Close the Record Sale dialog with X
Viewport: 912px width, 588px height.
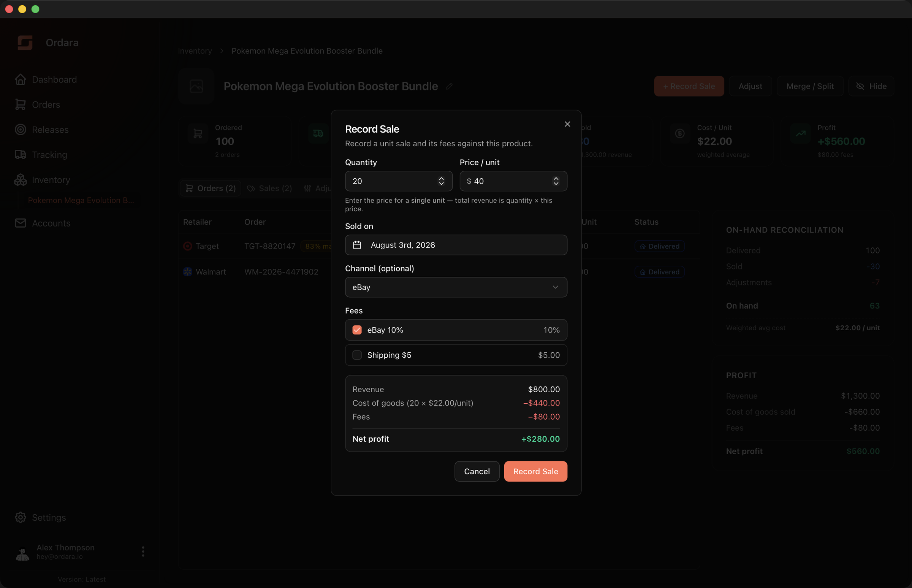tap(567, 124)
